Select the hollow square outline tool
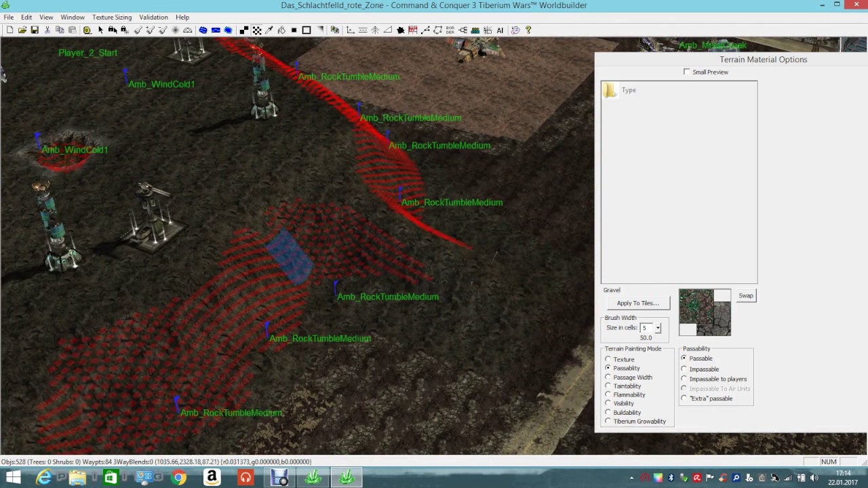The width and height of the screenshot is (868, 488). [307, 30]
